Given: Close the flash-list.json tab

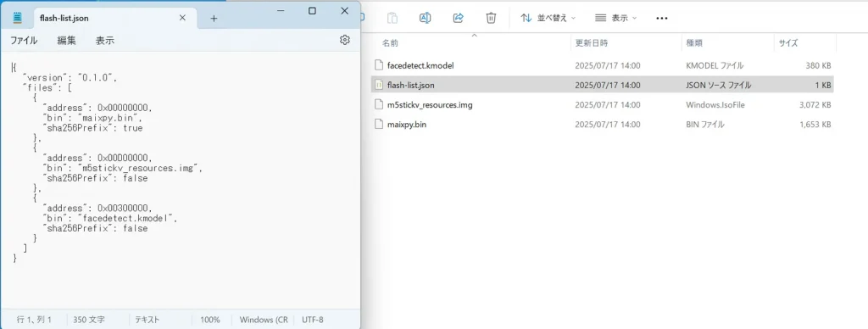Looking at the screenshot, I should tap(182, 18).
